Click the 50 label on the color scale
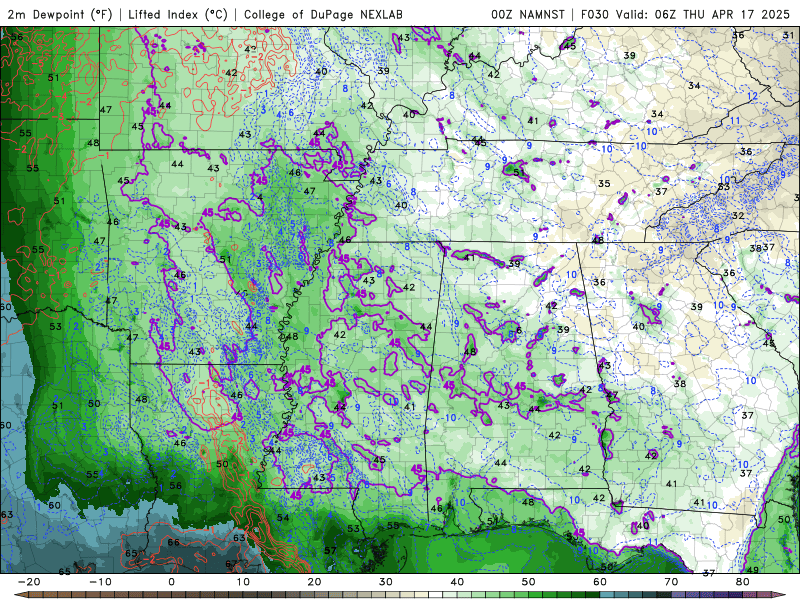Image resolution: width=800 pixels, height=600 pixels. [x=529, y=582]
